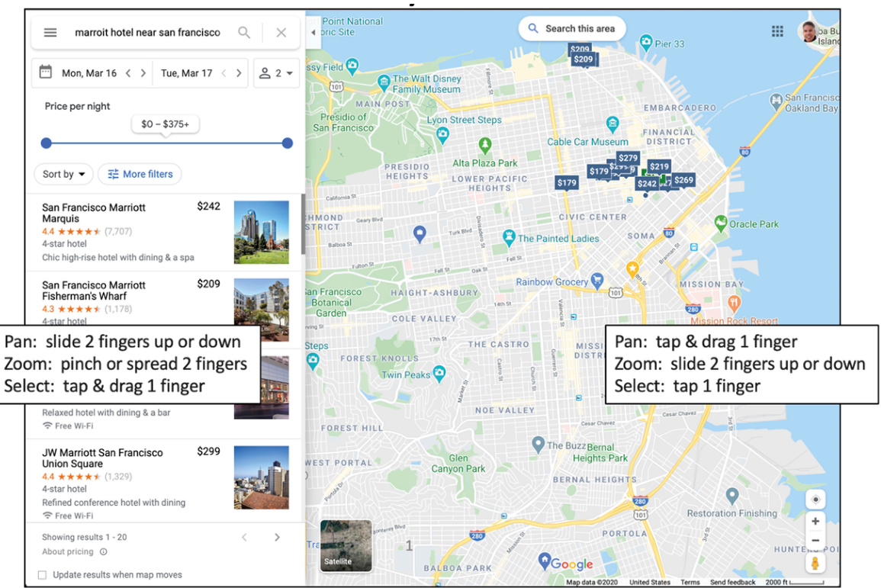Select the Oracle Park pin
Screen dimensions: 881x588
click(x=721, y=223)
